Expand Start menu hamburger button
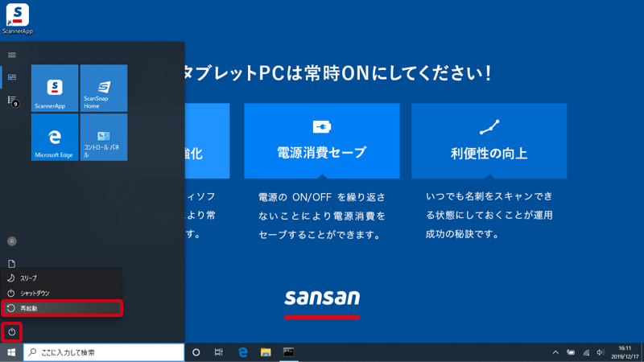The image size is (644, 362). (x=12, y=55)
